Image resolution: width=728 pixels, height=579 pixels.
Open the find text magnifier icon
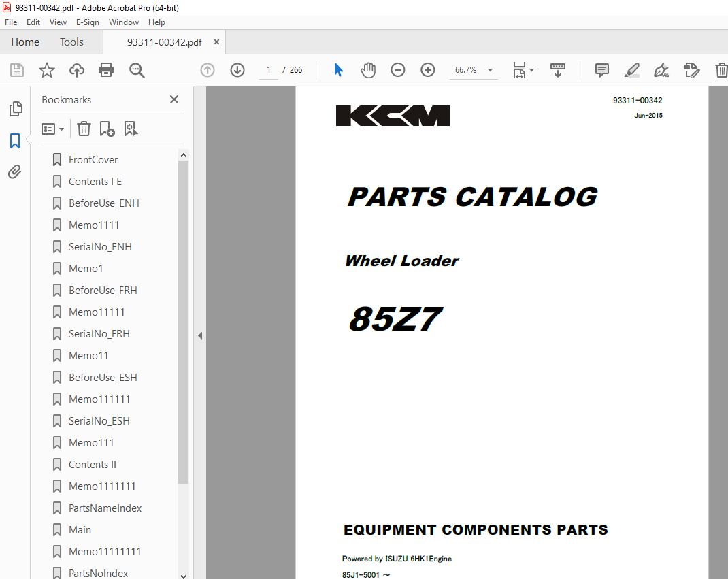click(x=137, y=70)
